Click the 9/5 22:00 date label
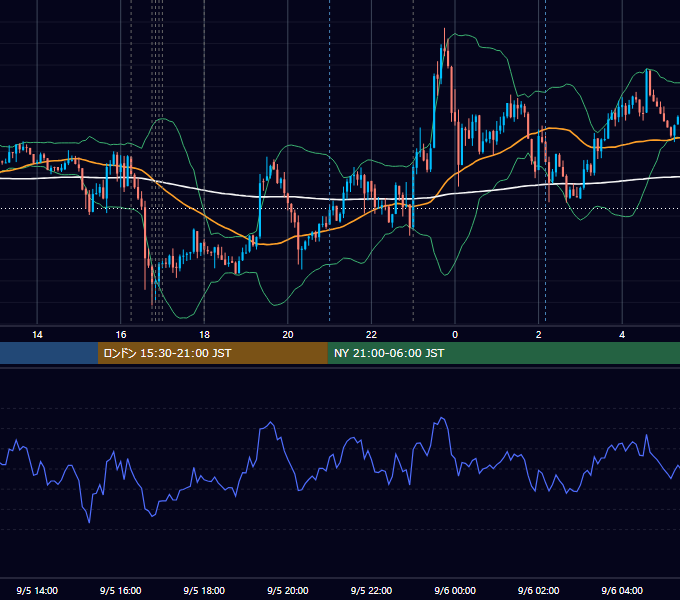This screenshot has width=680, height=600. pos(371,590)
